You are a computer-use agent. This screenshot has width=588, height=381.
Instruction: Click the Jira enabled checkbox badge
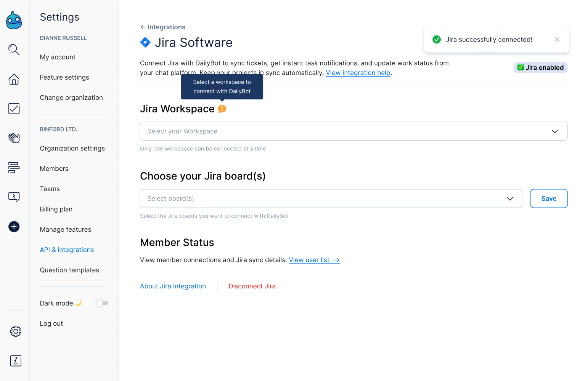540,67
